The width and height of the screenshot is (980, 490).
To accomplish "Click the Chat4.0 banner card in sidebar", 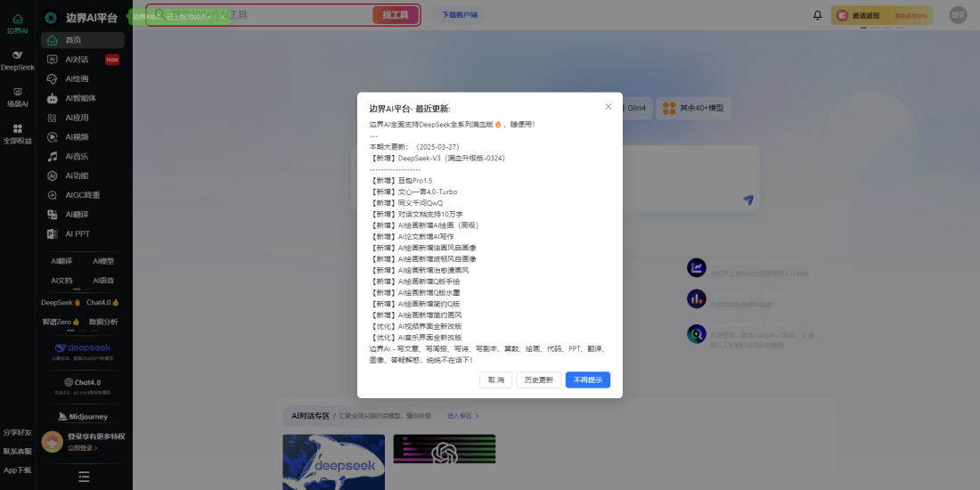I will (83, 386).
